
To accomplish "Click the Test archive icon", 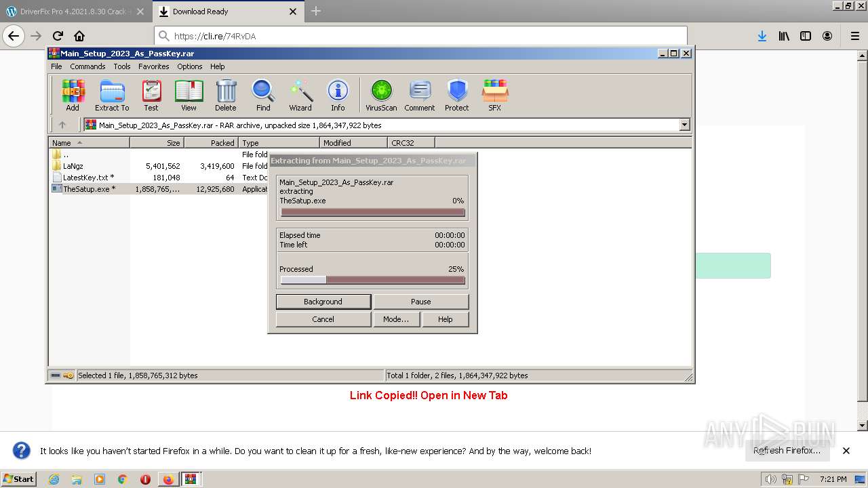I will click(151, 95).
